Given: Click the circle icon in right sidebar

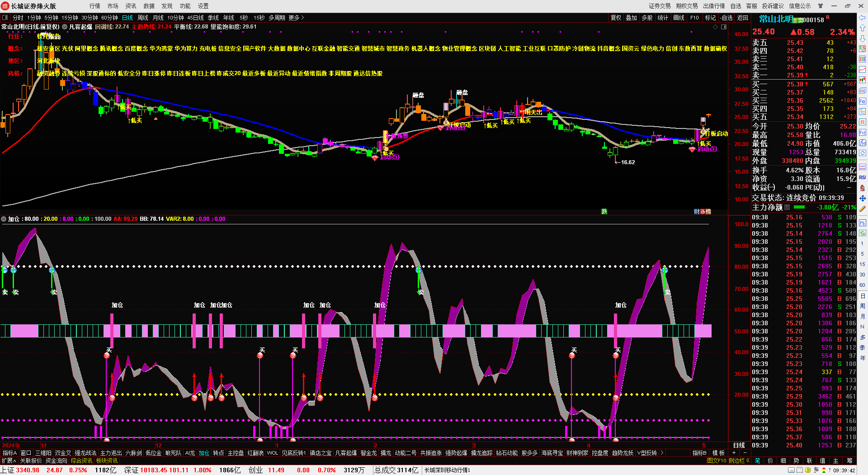Looking at the screenshot, I should (863, 153).
